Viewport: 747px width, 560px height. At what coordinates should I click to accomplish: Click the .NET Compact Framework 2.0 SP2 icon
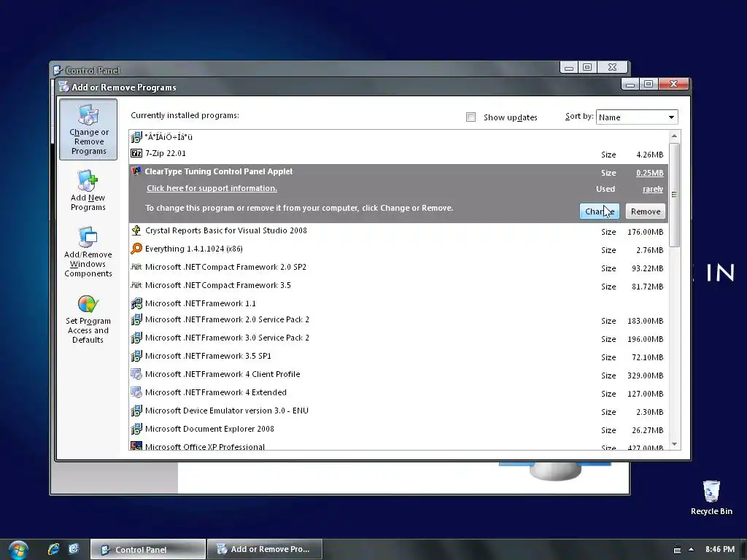pyautogui.click(x=136, y=267)
